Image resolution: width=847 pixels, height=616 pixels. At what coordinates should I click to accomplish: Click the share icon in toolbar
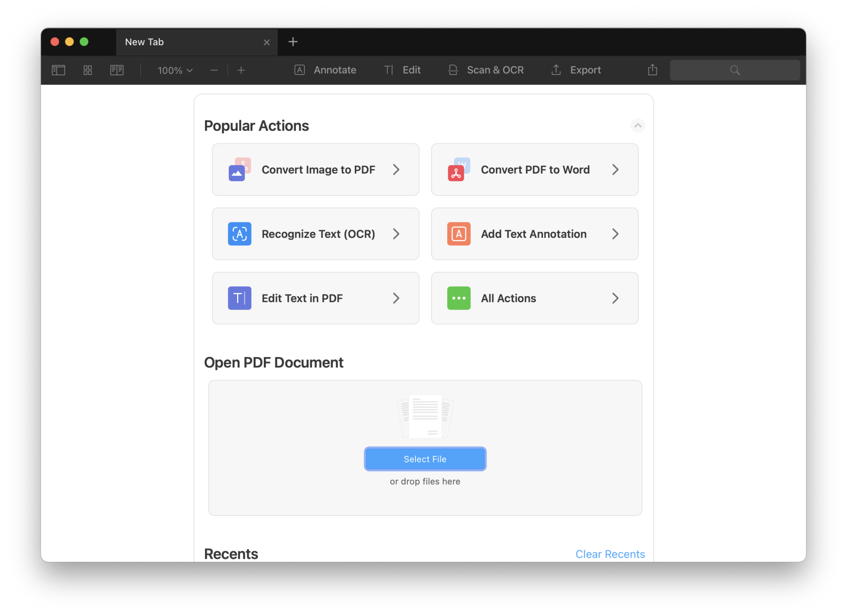(x=652, y=70)
